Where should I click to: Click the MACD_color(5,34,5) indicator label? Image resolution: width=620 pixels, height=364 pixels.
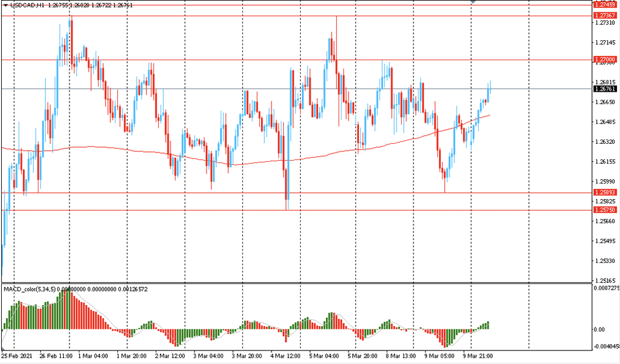30,289
